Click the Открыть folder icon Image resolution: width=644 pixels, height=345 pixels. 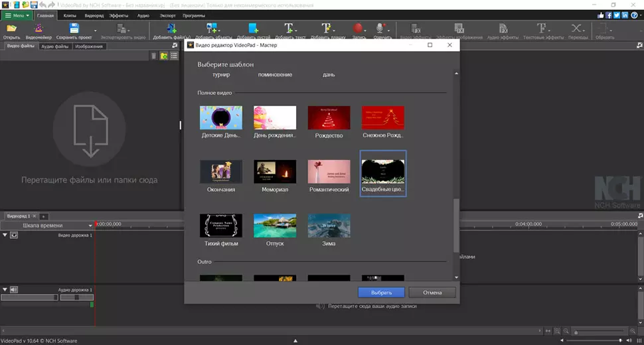(11, 29)
